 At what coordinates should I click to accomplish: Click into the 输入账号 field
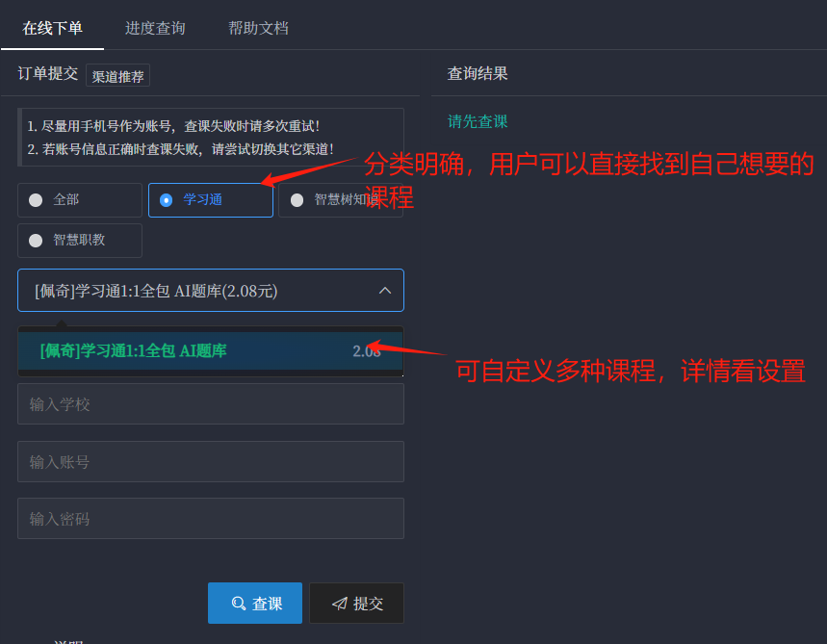[x=210, y=462]
